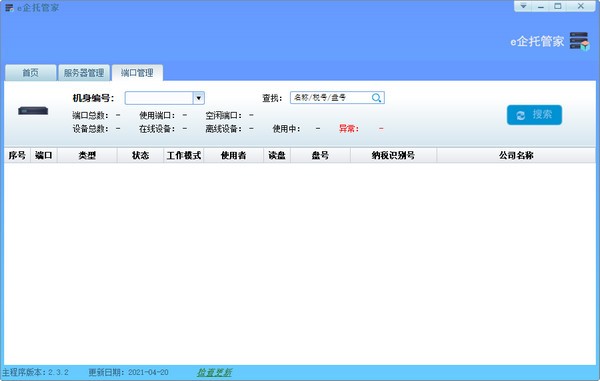Open the title bar dropdown menu arrow
The image size is (600, 381).
coord(523,6)
